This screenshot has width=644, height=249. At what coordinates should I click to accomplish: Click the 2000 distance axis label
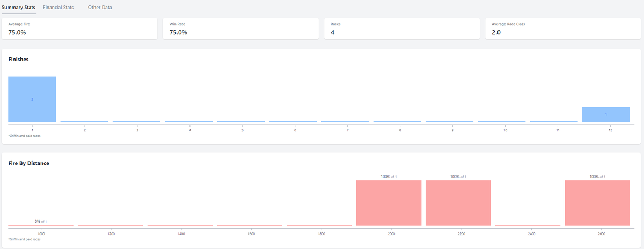391,234
